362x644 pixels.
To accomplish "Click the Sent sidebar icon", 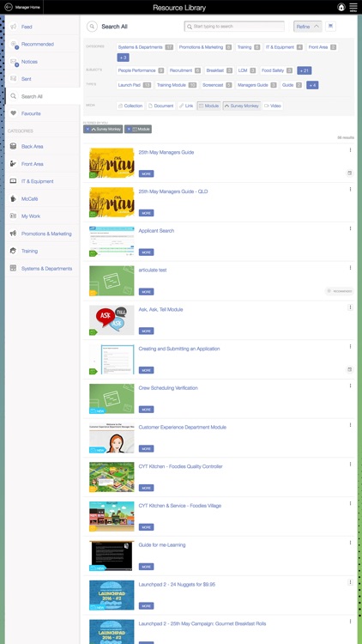I will 14,78.
